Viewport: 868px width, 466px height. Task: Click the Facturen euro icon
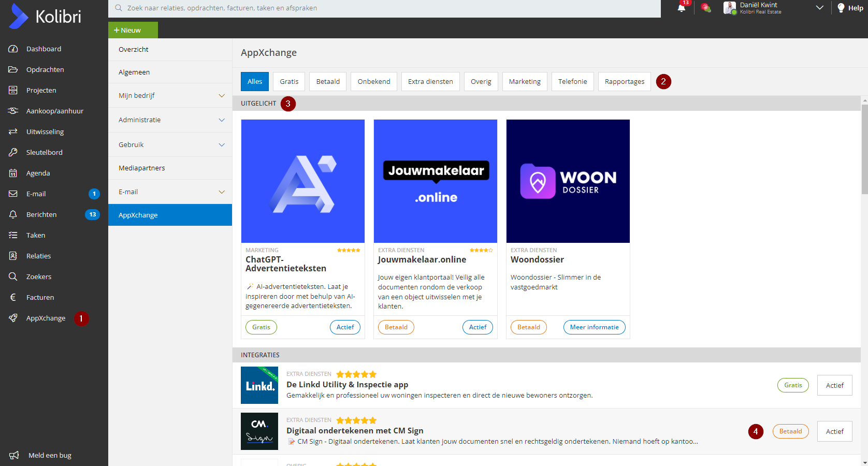click(x=13, y=297)
